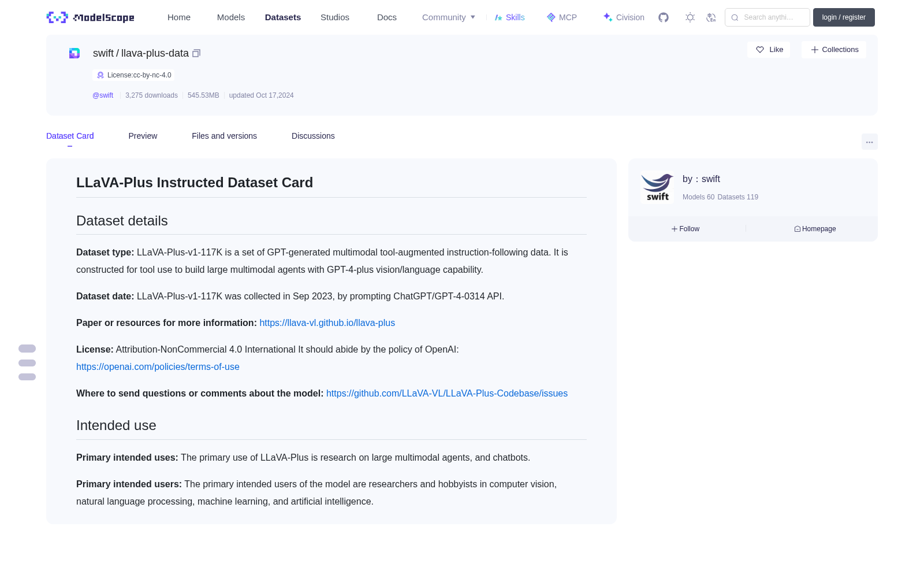Click the 'Dataset details' heading

coord(122,221)
